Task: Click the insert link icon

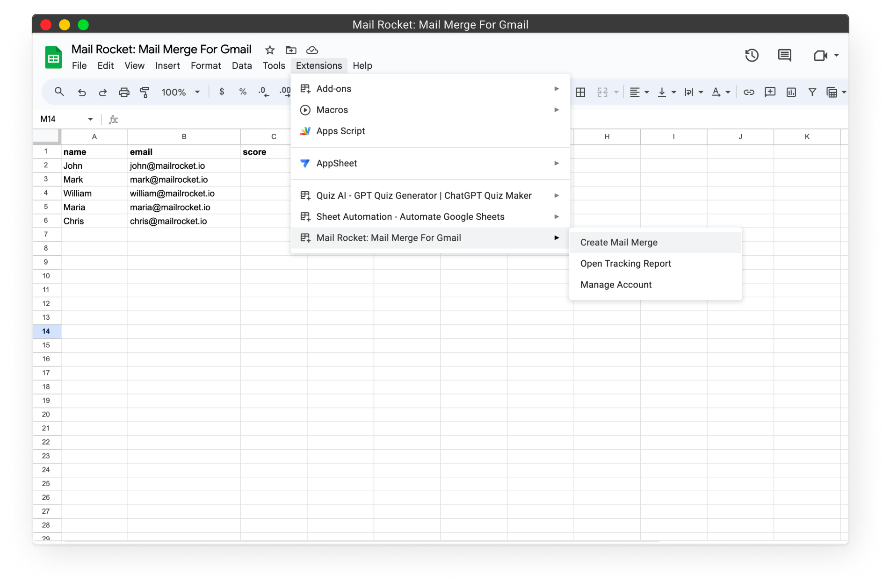Action: (749, 92)
